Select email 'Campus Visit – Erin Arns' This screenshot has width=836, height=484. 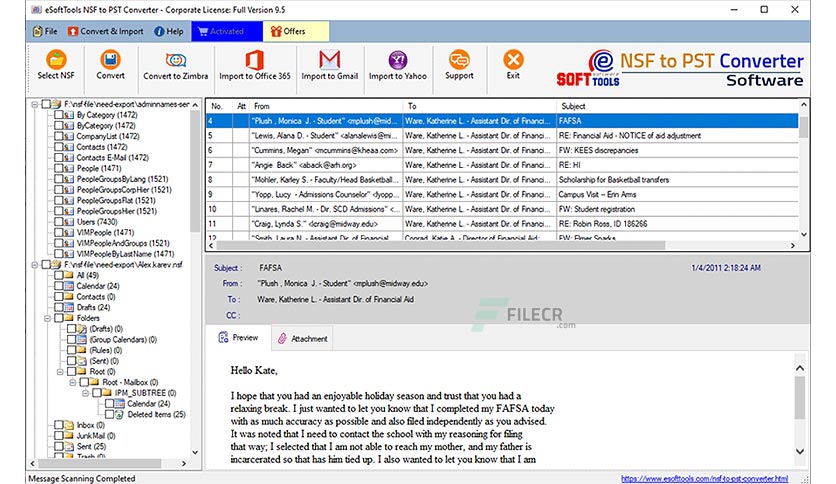pyautogui.click(x=502, y=195)
